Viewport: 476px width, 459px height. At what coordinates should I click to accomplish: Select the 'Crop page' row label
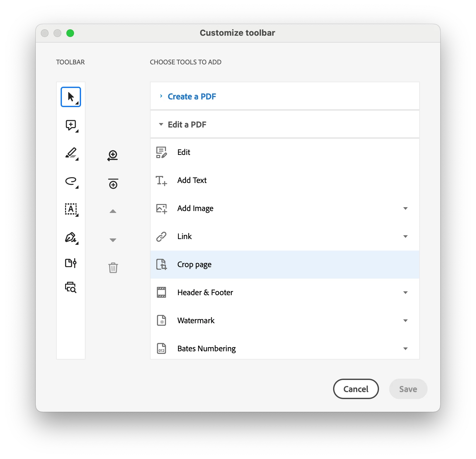pyautogui.click(x=194, y=265)
